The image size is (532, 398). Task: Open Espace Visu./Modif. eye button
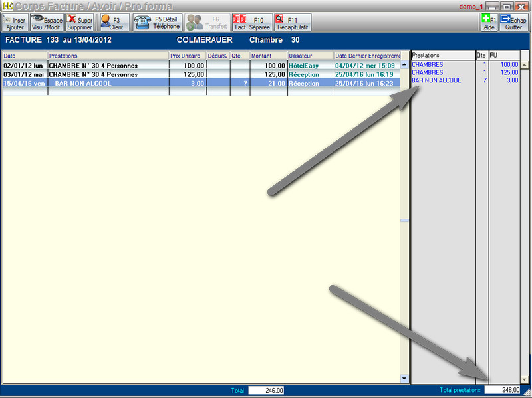(x=47, y=23)
